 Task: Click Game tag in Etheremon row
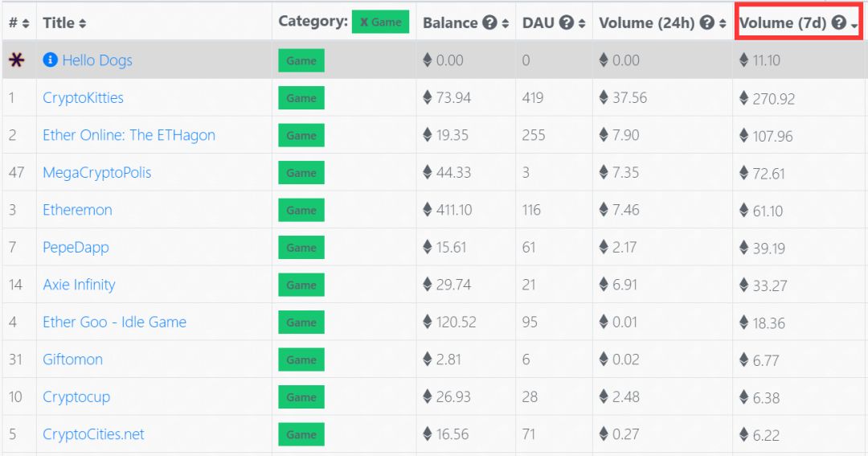click(301, 210)
